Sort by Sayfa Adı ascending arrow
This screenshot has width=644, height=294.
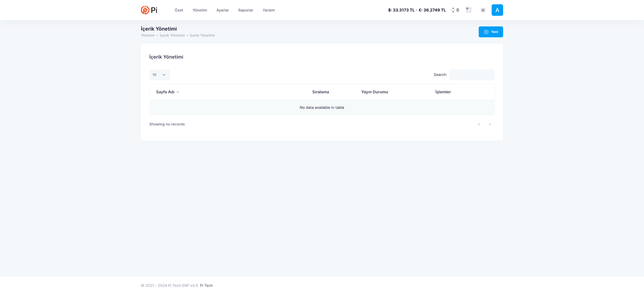pyautogui.click(x=178, y=92)
